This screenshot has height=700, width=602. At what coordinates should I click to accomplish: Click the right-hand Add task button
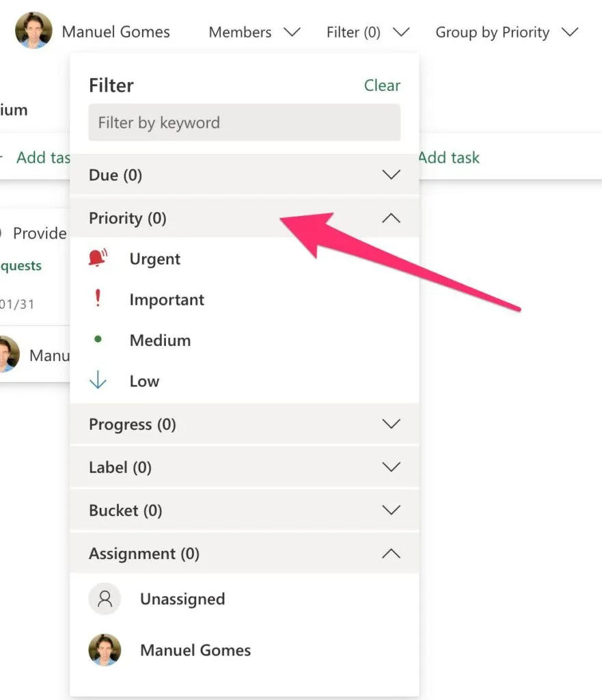(x=449, y=157)
